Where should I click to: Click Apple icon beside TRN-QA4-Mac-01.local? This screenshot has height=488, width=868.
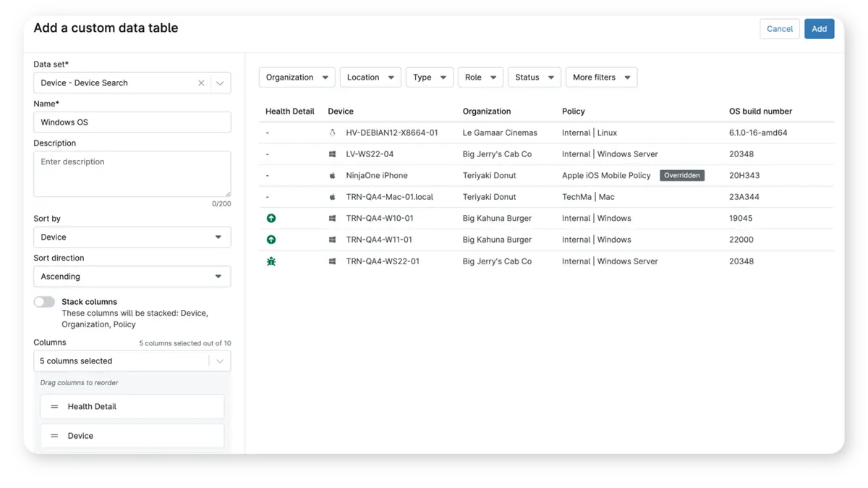click(x=333, y=197)
